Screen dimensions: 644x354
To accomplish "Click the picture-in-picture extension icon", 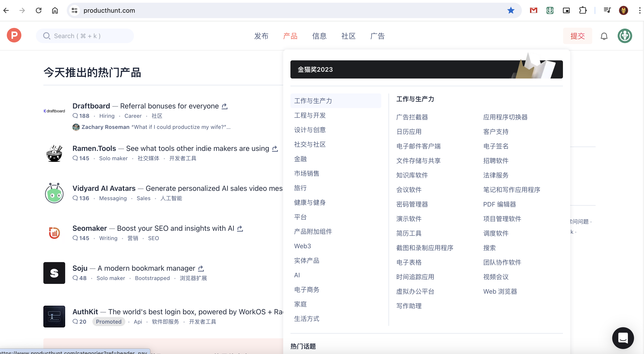I will [566, 10].
